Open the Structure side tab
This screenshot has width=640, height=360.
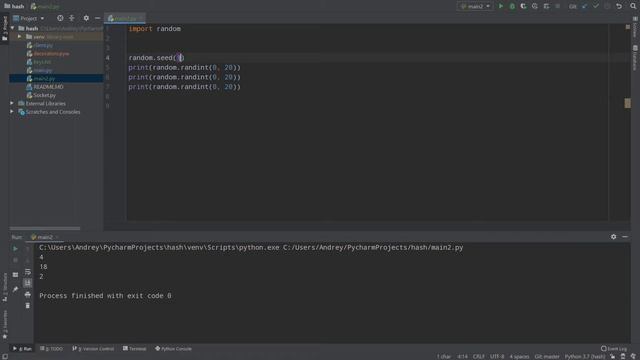tap(4, 288)
